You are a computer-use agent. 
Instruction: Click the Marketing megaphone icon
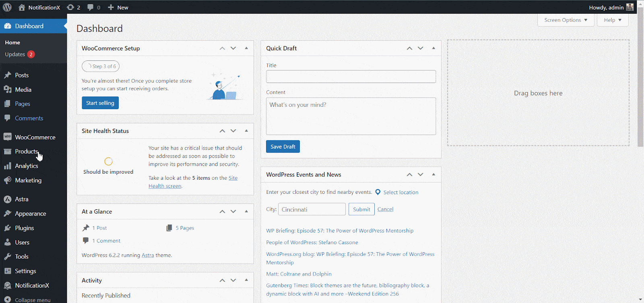(8, 180)
